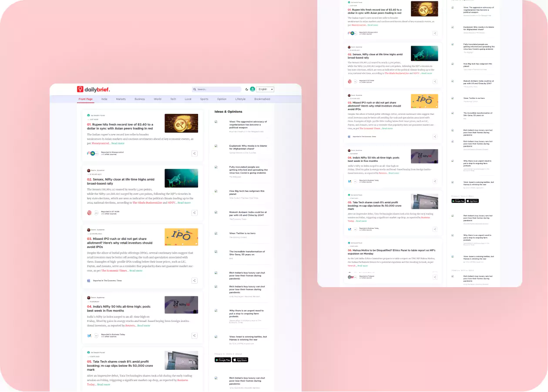Click author avatar above Rupee headline, front window
The height and width of the screenshot is (392, 548).
88,115
